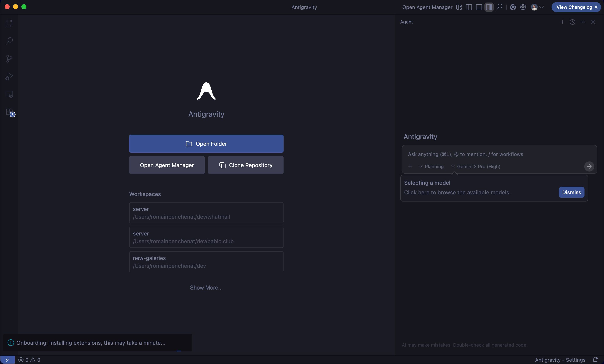This screenshot has width=604, height=364.
Task: Expand the profile account dropdown chevron
Action: click(x=542, y=7)
